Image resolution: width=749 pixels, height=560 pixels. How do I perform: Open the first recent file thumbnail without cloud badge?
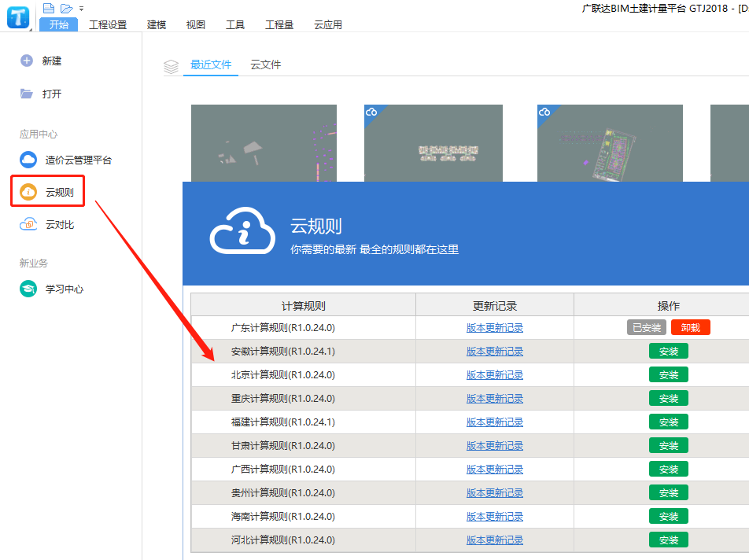tap(264, 143)
